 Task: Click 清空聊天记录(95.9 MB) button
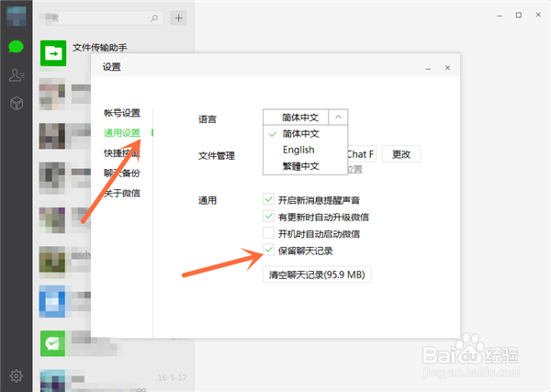(317, 274)
